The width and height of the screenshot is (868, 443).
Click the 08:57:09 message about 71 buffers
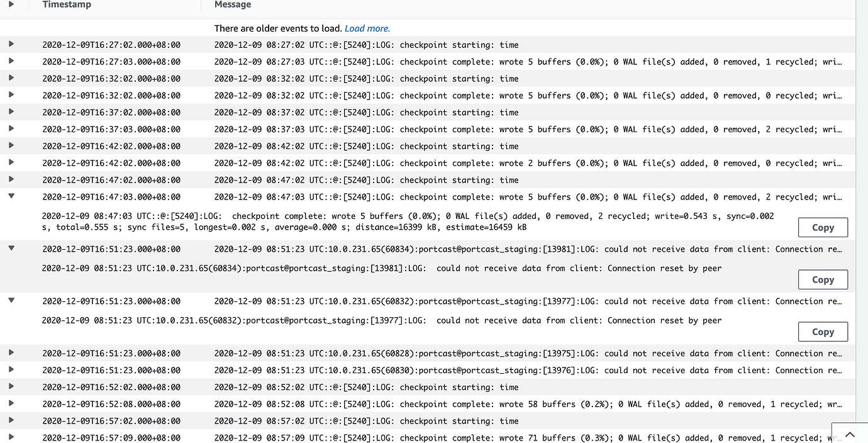[528, 438]
